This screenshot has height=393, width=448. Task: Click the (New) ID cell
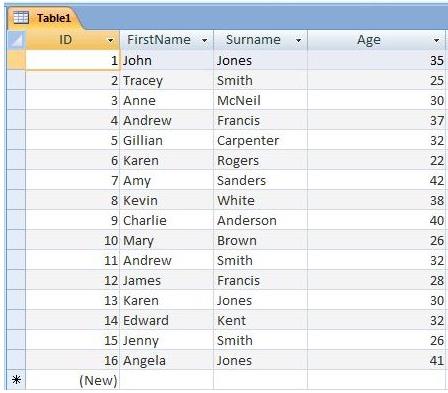(72, 380)
